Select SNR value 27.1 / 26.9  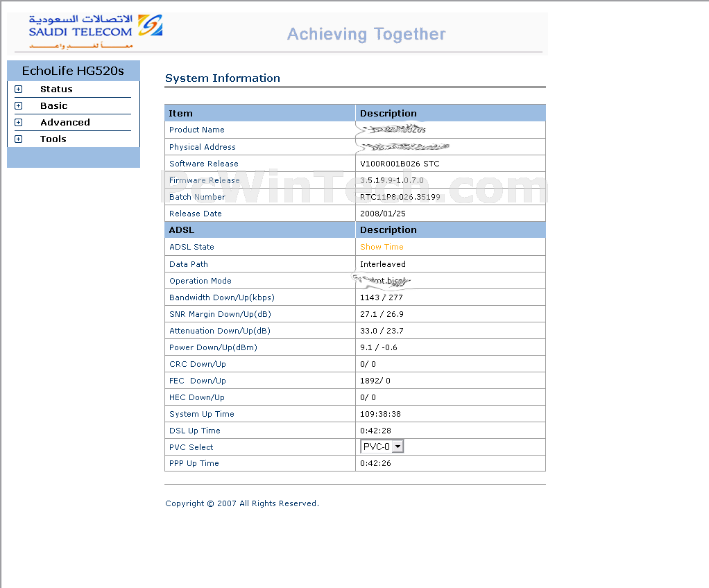(x=382, y=315)
